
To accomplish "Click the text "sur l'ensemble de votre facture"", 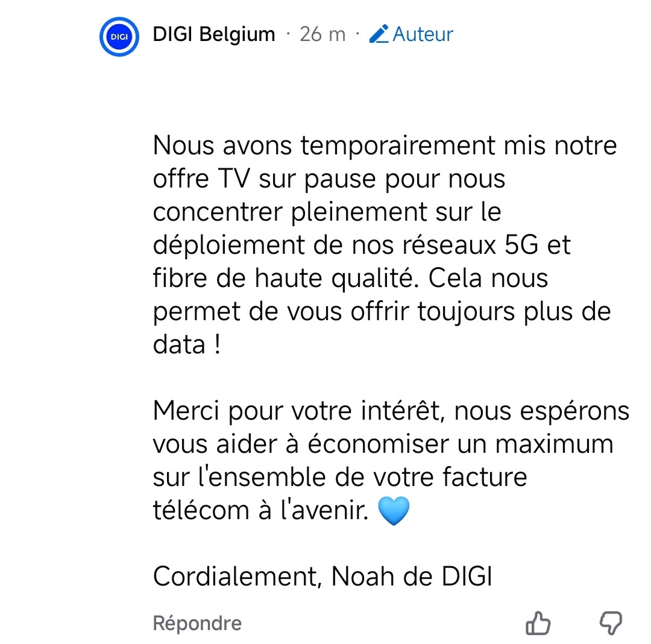I will [340, 477].
